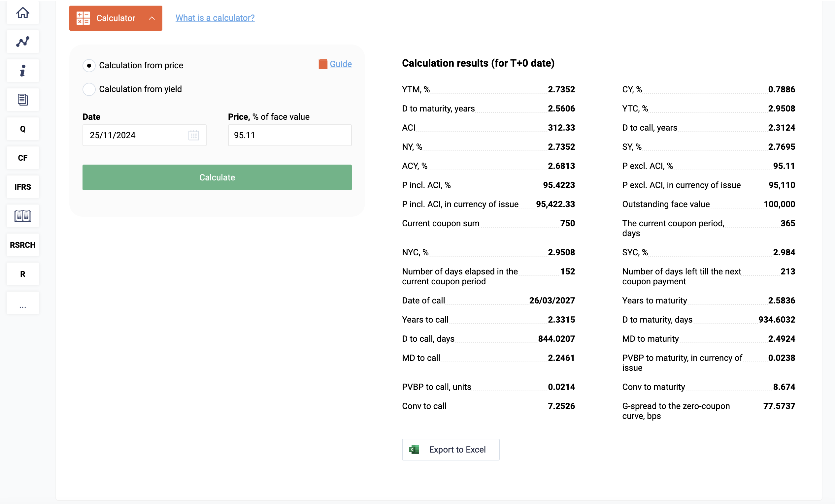This screenshot has height=504, width=835.
Task: Click the home icon in sidebar
Action: [x=23, y=13]
